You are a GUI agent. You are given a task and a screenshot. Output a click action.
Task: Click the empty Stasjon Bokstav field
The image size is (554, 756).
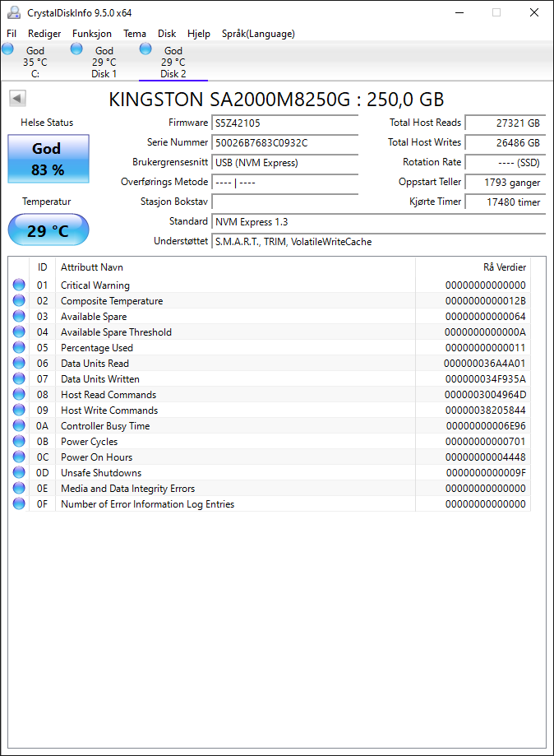click(x=284, y=202)
